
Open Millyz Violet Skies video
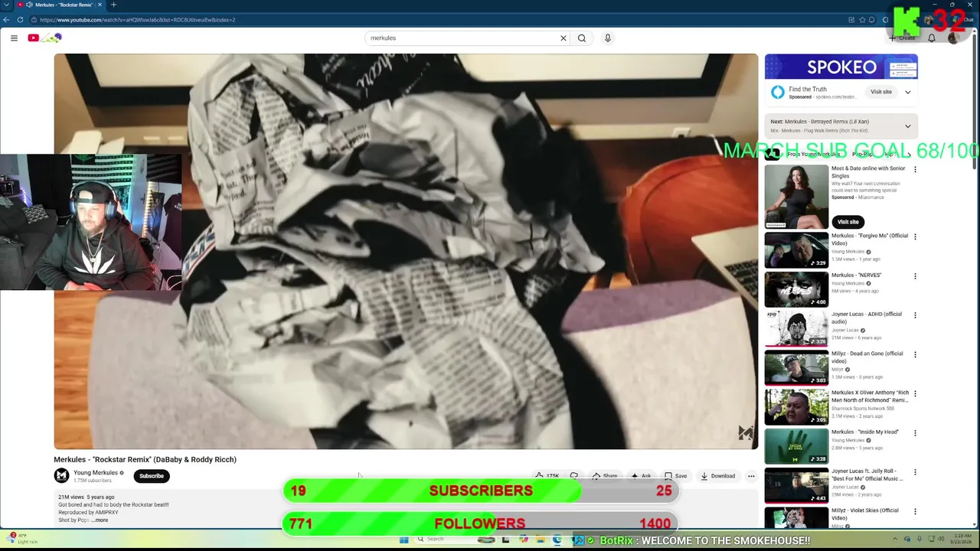[796, 517]
